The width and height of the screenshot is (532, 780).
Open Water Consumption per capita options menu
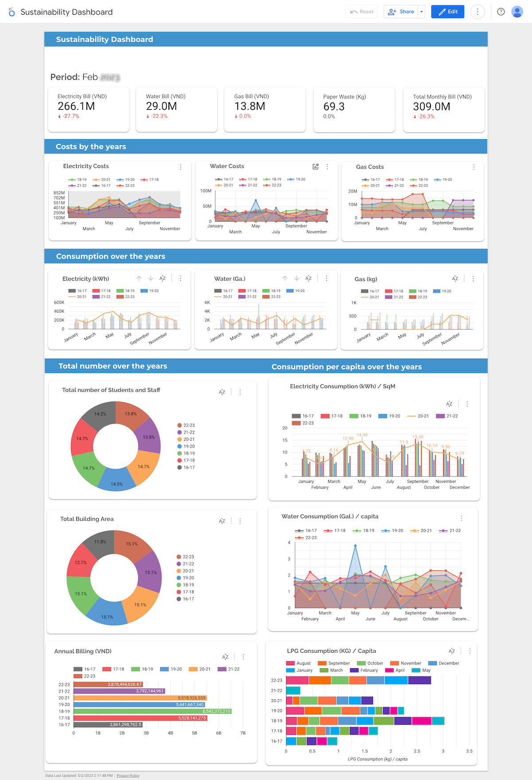coord(461,518)
